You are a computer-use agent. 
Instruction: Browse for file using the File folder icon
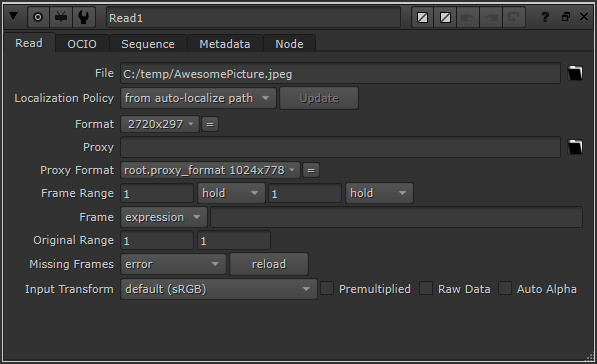coord(575,73)
